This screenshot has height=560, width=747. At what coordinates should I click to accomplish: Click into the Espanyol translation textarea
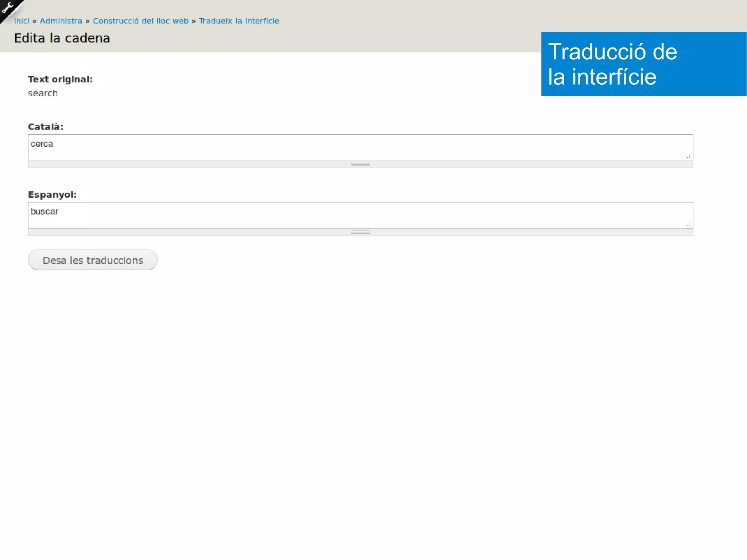tap(360, 215)
